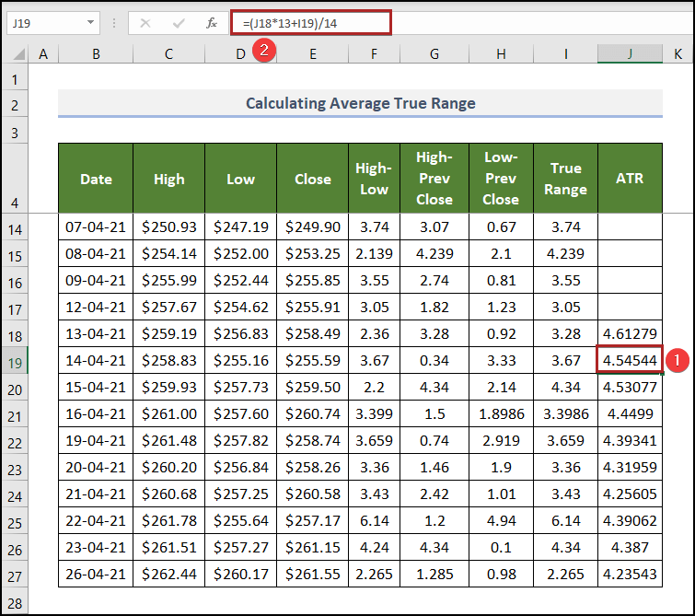Screen dimensions: 695x616
Task: Click the ATR header cell
Action: click(x=630, y=179)
